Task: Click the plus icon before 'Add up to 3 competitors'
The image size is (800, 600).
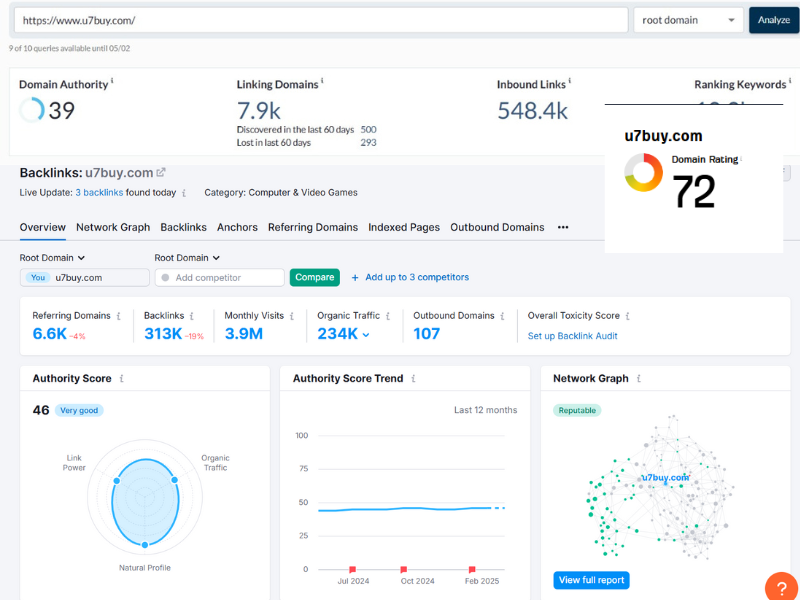Action: 355,278
